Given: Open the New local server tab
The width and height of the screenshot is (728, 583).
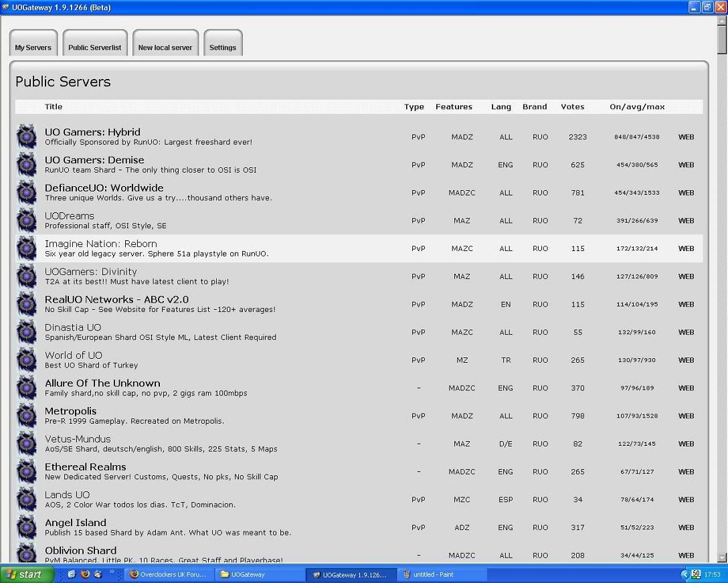Looking at the screenshot, I should click(x=165, y=43).
